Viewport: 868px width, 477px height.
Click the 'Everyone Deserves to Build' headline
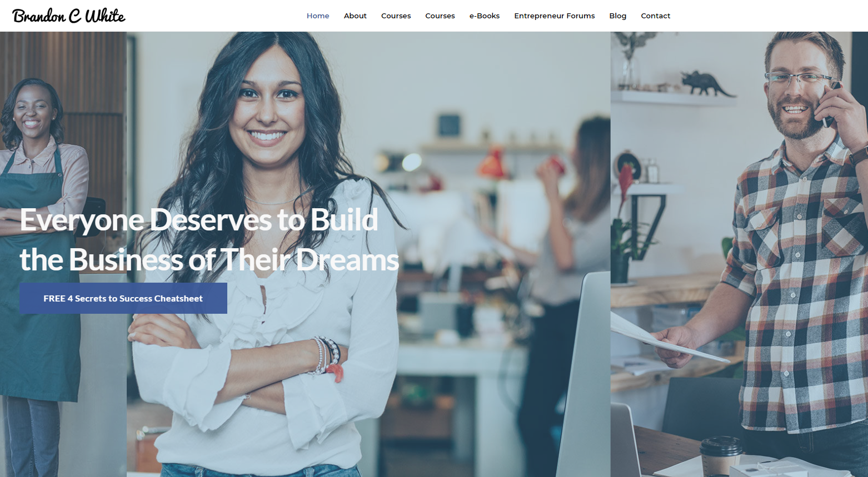pyautogui.click(x=199, y=219)
